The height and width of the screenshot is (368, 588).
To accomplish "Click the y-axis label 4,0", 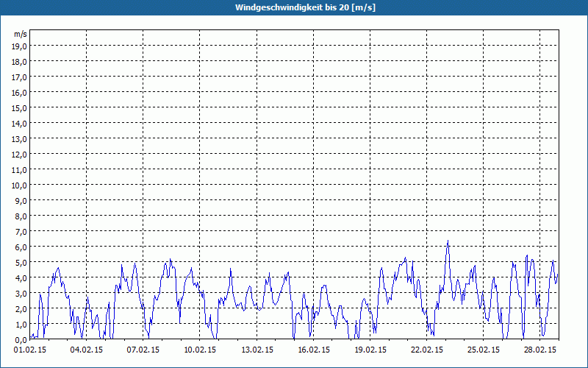I will 22,278.
